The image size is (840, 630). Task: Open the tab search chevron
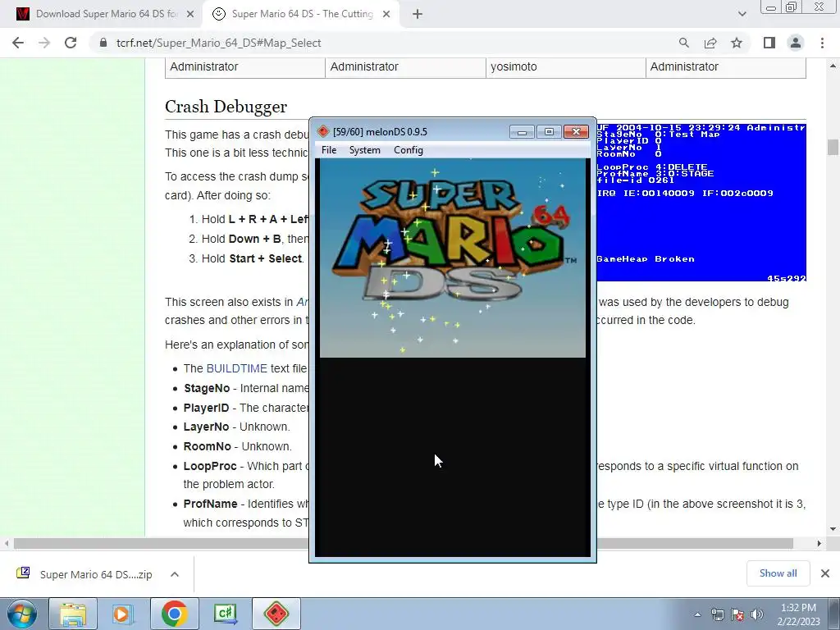[x=742, y=15]
